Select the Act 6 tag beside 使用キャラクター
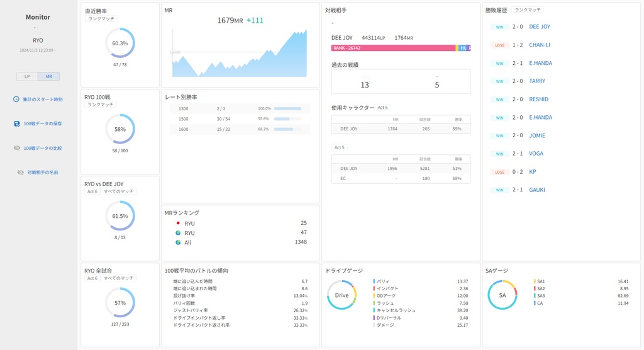The height and width of the screenshot is (350, 644). [382, 108]
